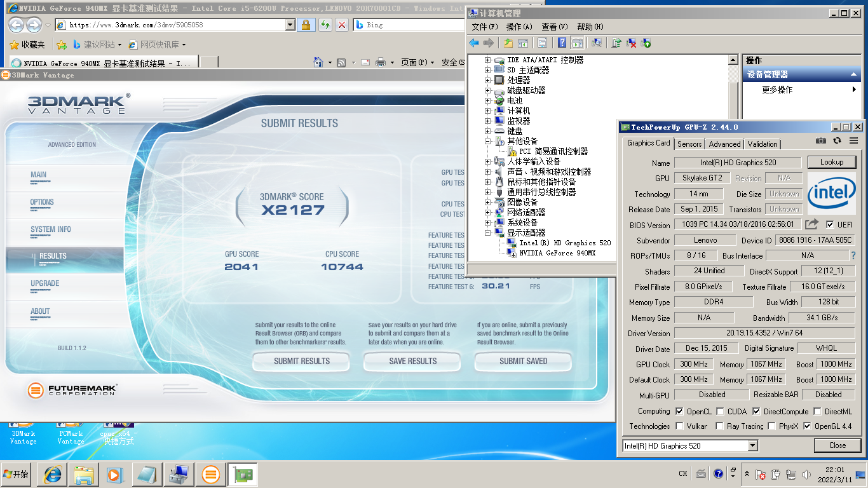This screenshot has height=488, width=868.
Task: Switch to the Advanced tab in GPU-Z
Action: pos(724,144)
